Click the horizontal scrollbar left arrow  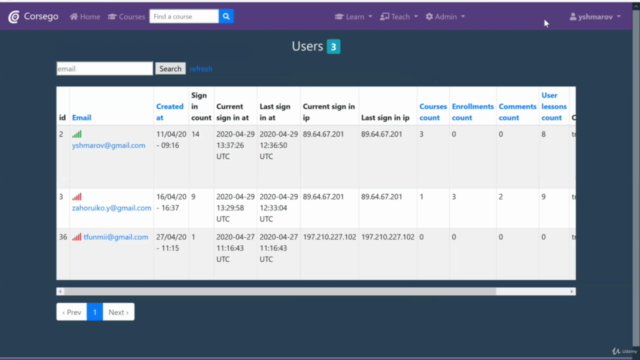pyautogui.click(x=60, y=291)
